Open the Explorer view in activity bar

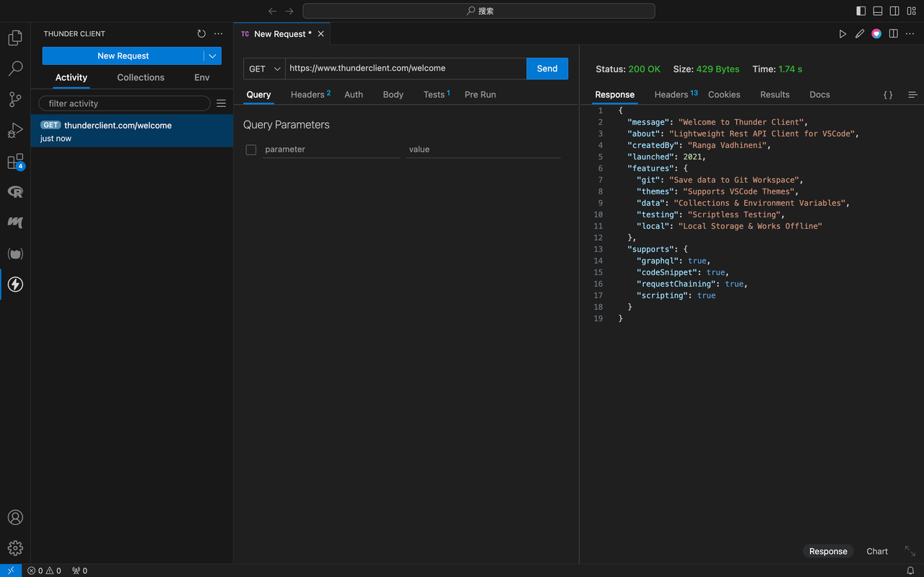click(15, 38)
